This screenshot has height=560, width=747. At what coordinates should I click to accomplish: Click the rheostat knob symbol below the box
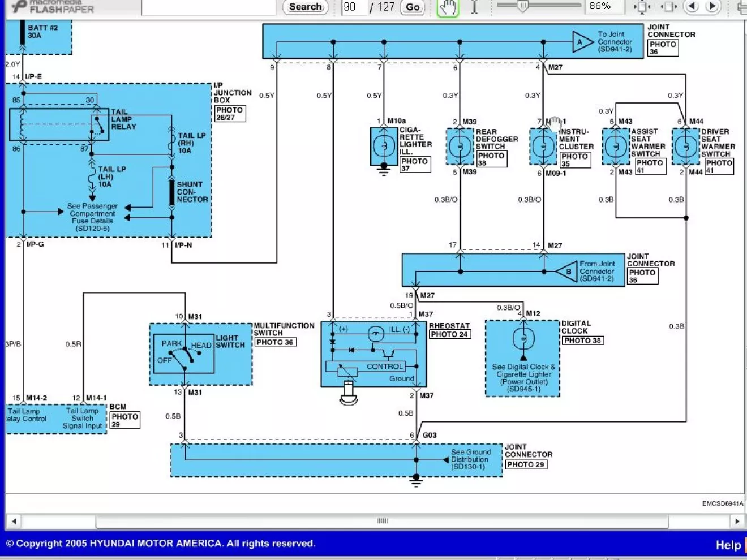349,394
